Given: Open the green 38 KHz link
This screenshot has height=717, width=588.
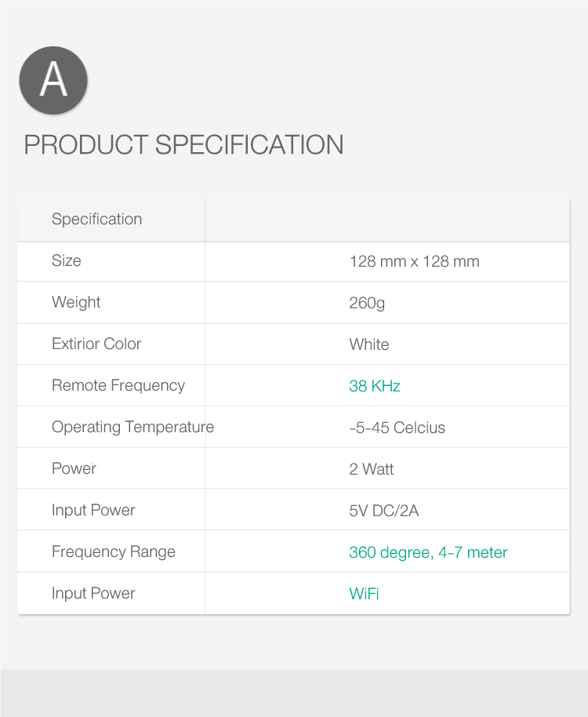Looking at the screenshot, I should coord(375,386).
